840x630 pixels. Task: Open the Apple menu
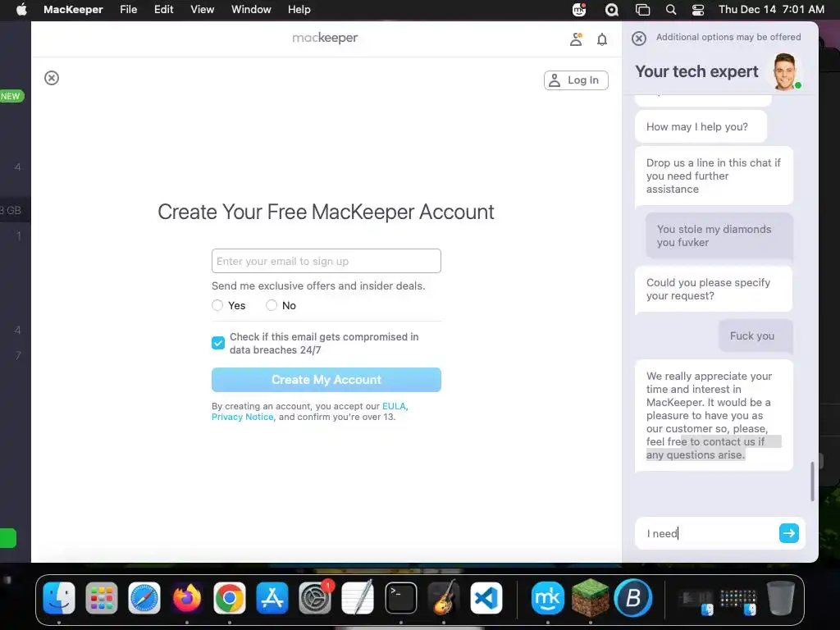point(21,10)
